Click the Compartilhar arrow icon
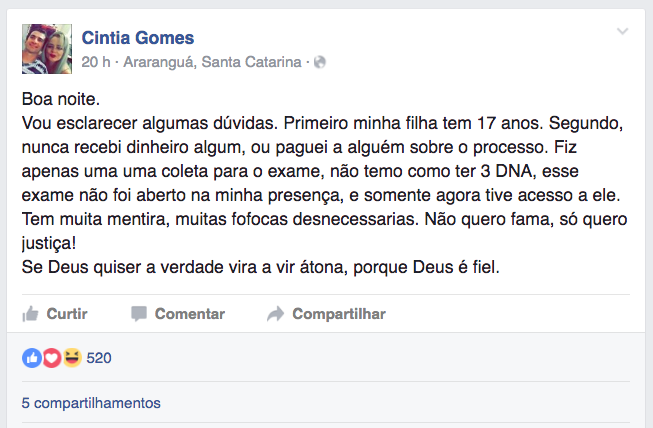This screenshot has width=653, height=428. 276,314
